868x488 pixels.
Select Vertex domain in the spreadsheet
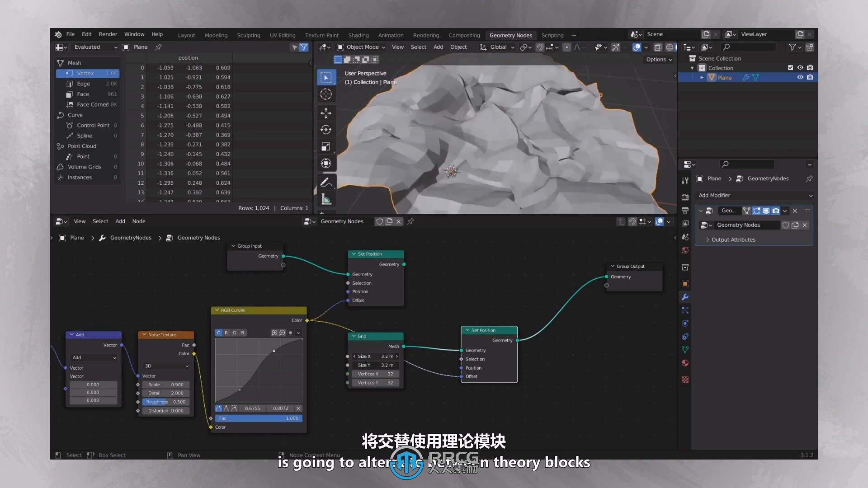[88, 73]
